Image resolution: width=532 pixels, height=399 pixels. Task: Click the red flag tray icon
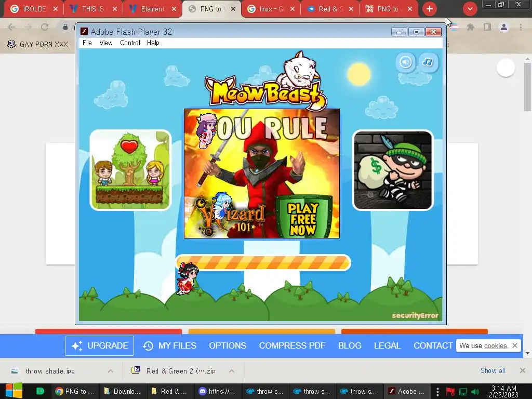pos(450,392)
